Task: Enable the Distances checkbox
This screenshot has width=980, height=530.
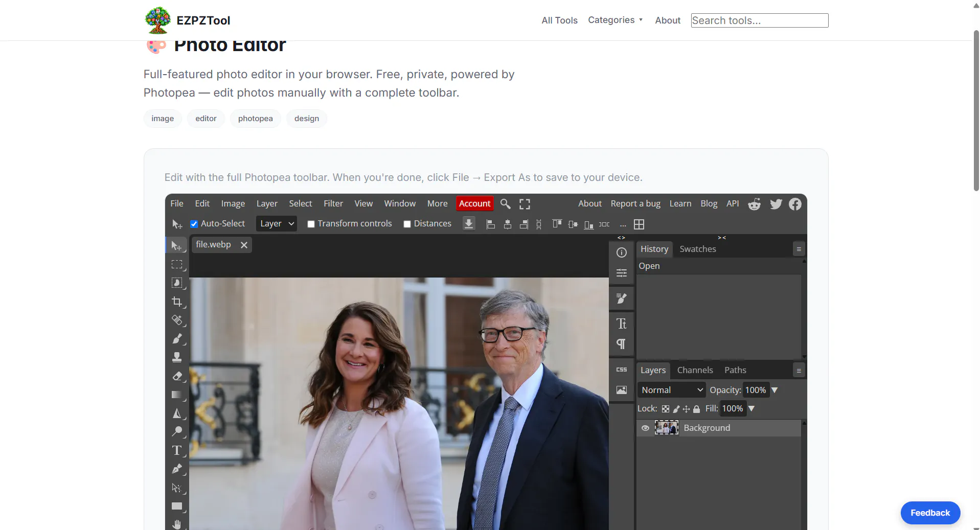Action: point(407,224)
